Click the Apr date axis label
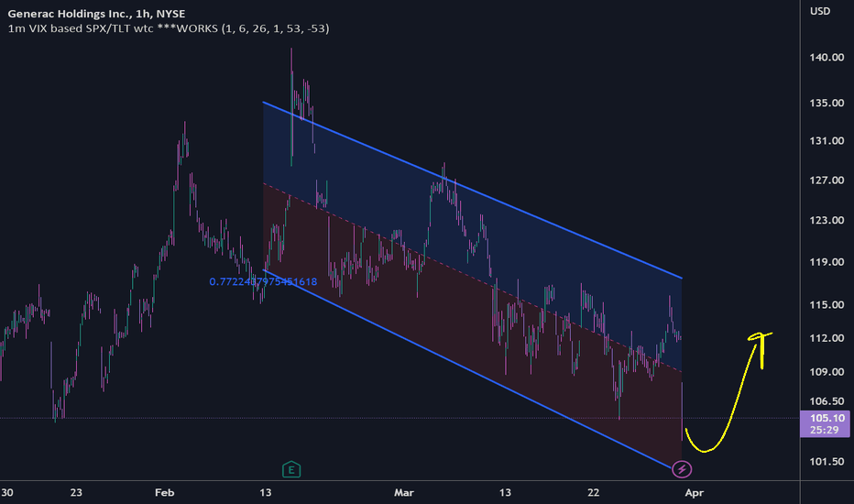Image resolution: width=854 pixels, height=504 pixels. [695, 493]
